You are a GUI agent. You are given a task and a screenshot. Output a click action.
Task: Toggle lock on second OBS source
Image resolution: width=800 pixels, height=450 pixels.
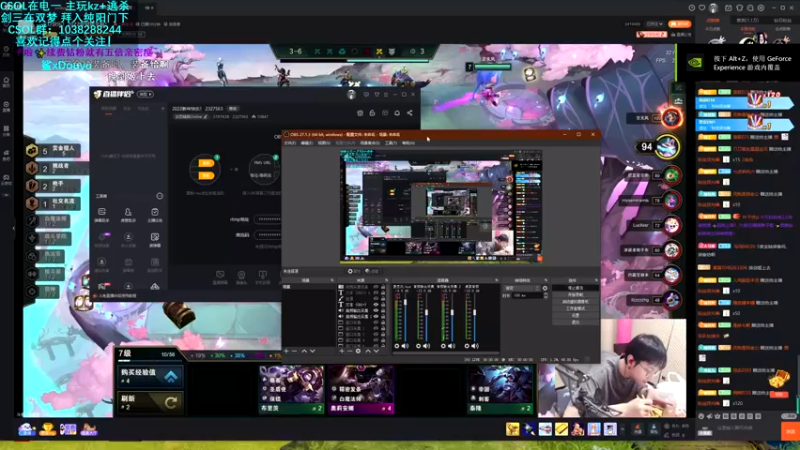383,292
